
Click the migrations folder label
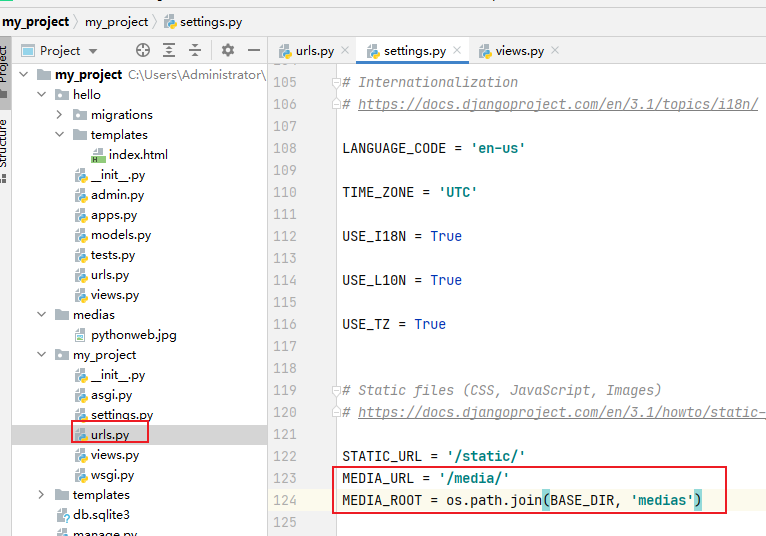122,115
